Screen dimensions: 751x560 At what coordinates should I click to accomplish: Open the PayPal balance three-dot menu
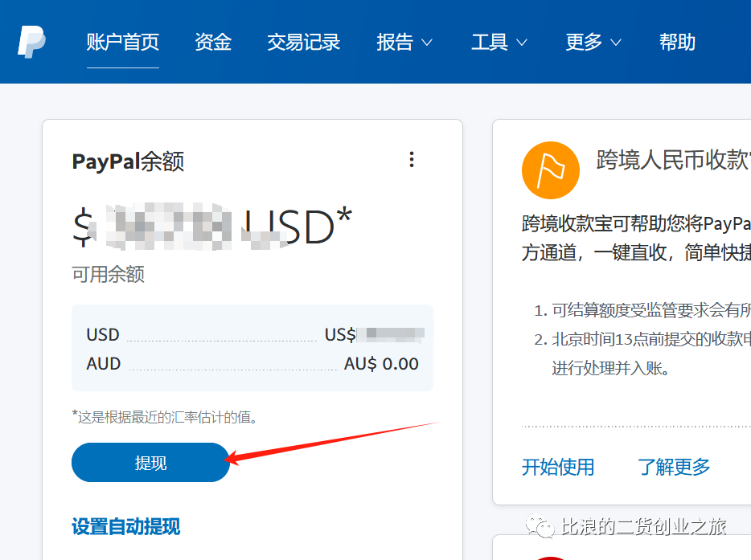click(412, 159)
